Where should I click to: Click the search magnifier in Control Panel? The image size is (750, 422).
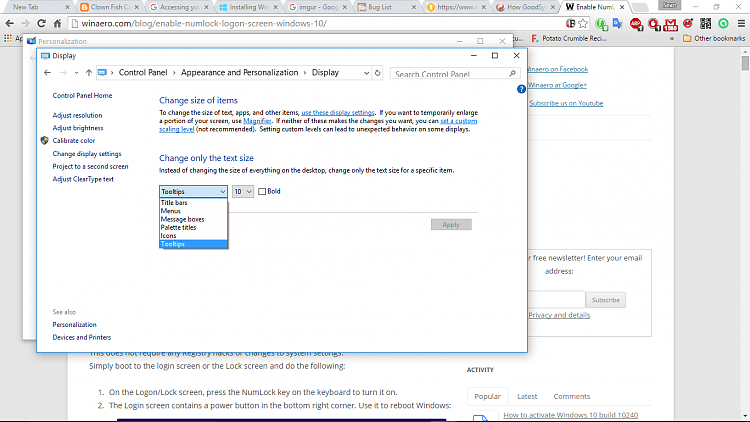512,73
